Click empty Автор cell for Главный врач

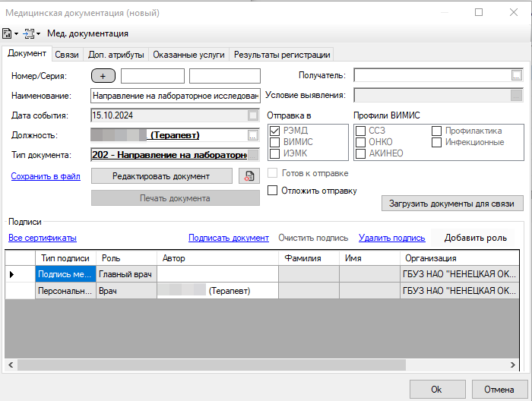coord(217,274)
